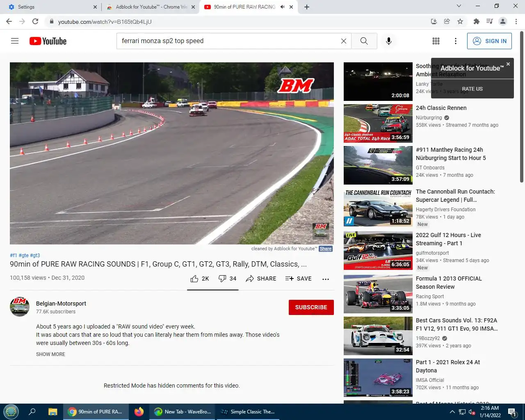This screenshot has width=525, height=420.
Task: Click 19Bozzy92 channel name
Action: [x=428, y=338]
